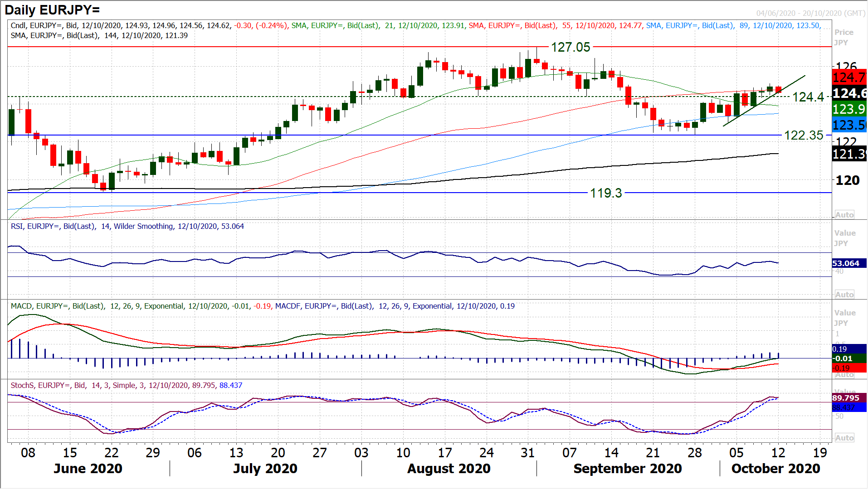868x489 pixels.
Task: Click the date range 04/06/2020 - 20/10/2020
Action: tap(811, 13)
